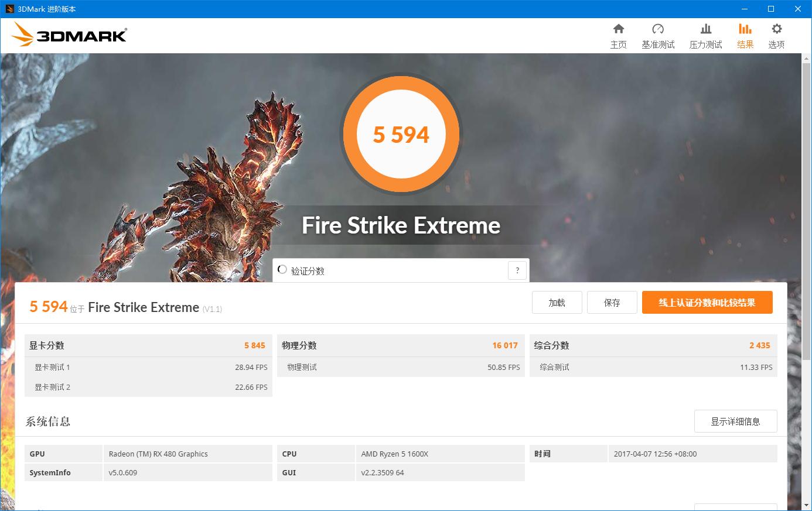Image resolution: width=812 pixels, height=511 pixels.
Task: Switch to the 基准测试 tab
Action: 658,35
